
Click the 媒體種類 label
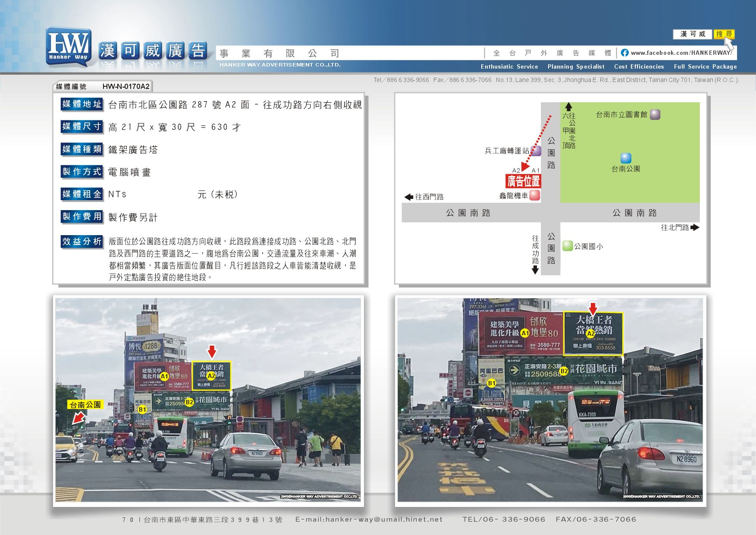click(x=82, y=149)
